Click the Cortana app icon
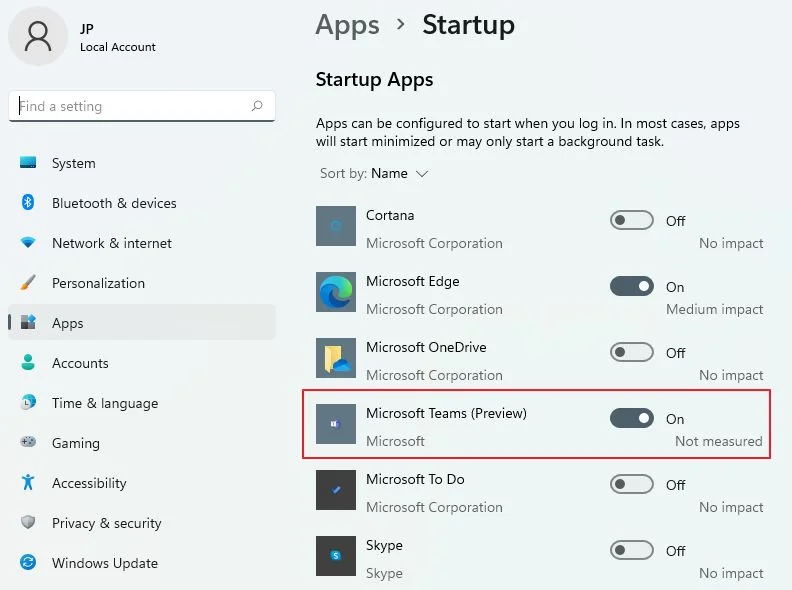 pyautogui.click(x=336, y=226)
